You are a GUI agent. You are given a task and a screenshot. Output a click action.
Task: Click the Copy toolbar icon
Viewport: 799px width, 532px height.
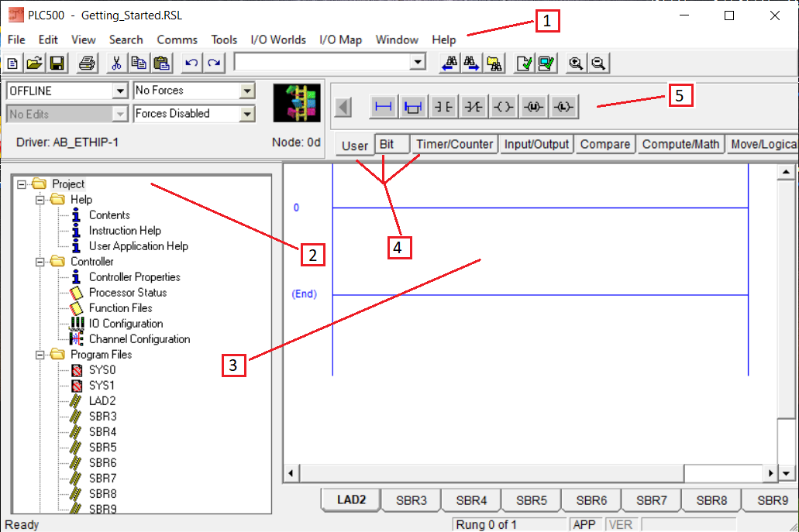pos(139,63)
